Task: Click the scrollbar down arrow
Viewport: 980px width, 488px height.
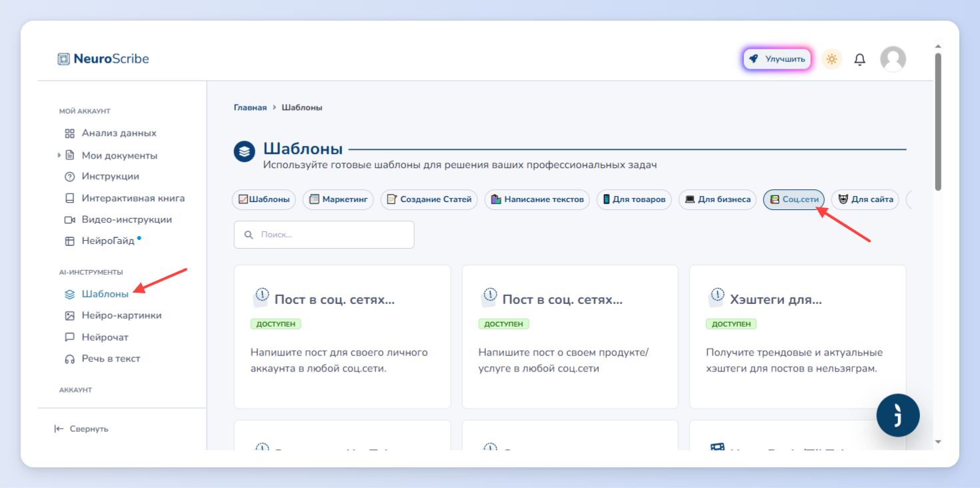Action: [x=938, y=442]
